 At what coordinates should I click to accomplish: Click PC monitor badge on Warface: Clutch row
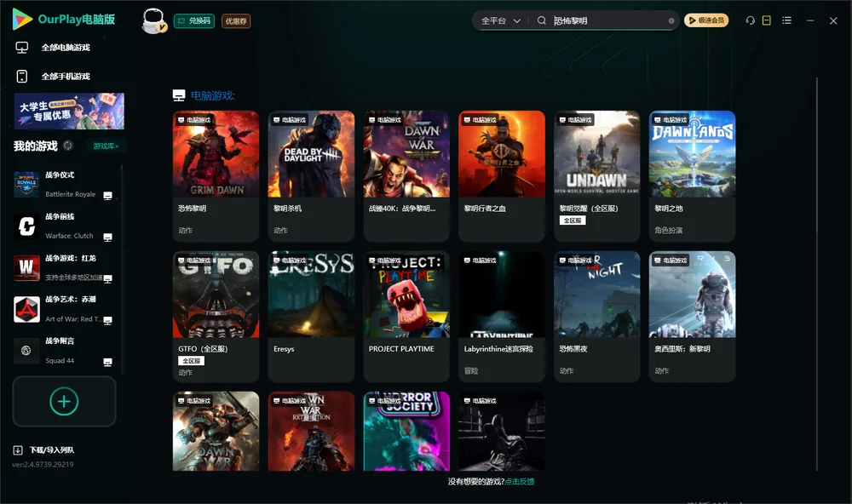pos(107,238)
